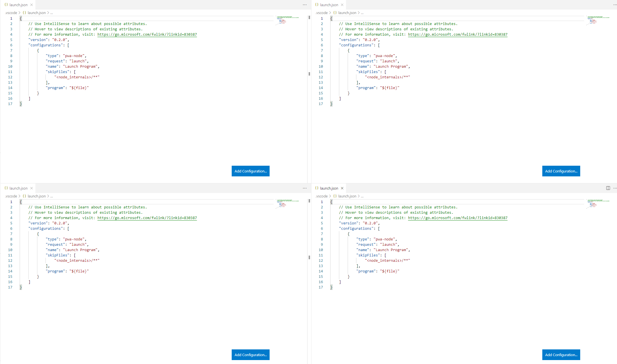Click "Launch Program" value in top-right editor
Screen dimensions: 617x364
391,67
